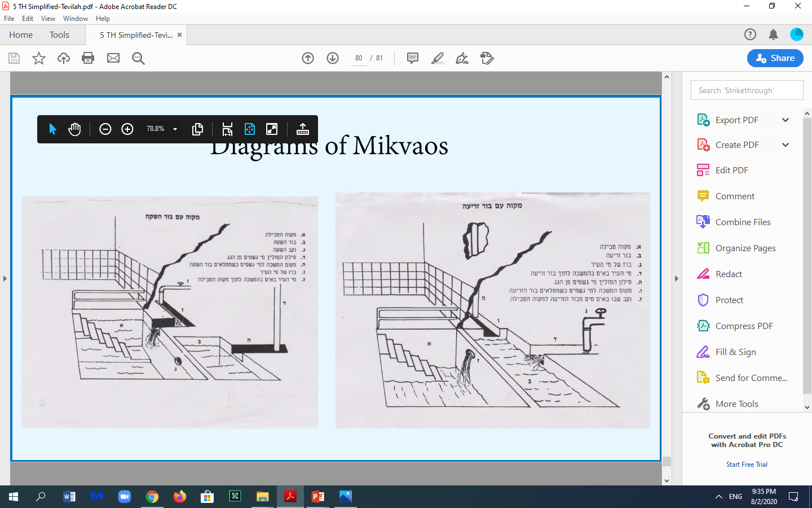Click the Search tools input field
This screenshot has height=508, width=812.
pyautogui.click(x=747, y=90)
